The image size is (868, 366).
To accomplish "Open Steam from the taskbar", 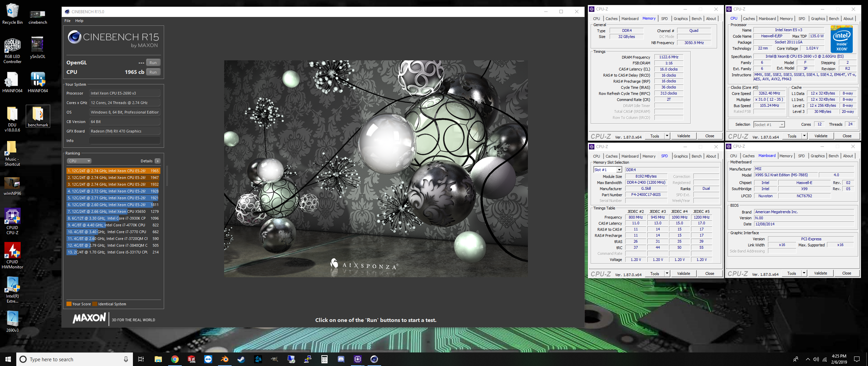I will pyautogui.click(x=241, y=359).
